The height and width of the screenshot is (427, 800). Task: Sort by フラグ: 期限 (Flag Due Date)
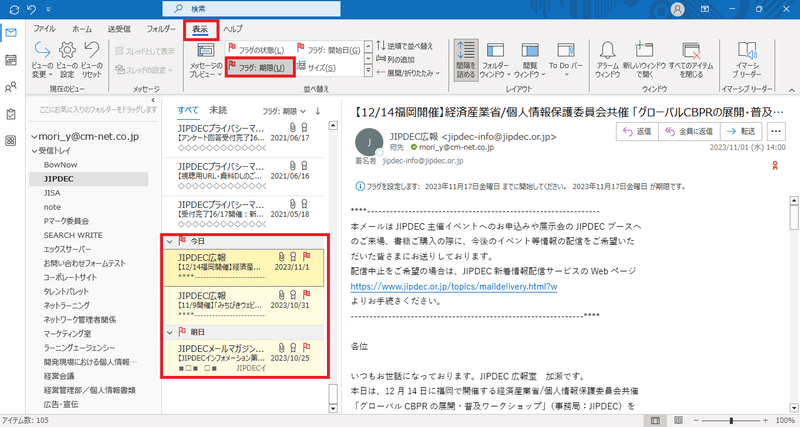(260, 67)
